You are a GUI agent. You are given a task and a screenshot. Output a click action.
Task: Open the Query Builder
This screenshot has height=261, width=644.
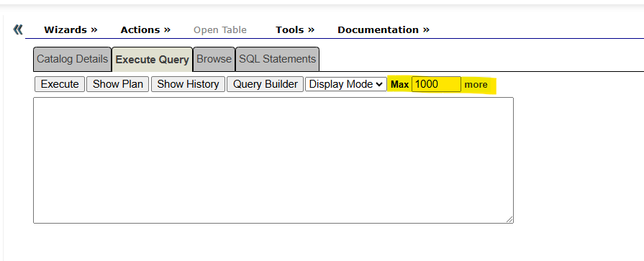click(x=266, y=84)
